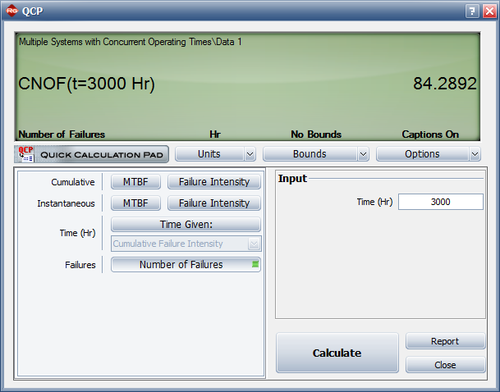This screenshot has width=500, height=392.
Task: Select Cumulative MTBF calculation
Action: [x=136, y=182]
